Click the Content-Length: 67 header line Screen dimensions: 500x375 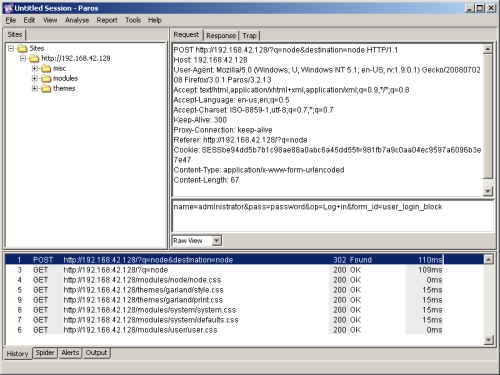tap(206, 180)
